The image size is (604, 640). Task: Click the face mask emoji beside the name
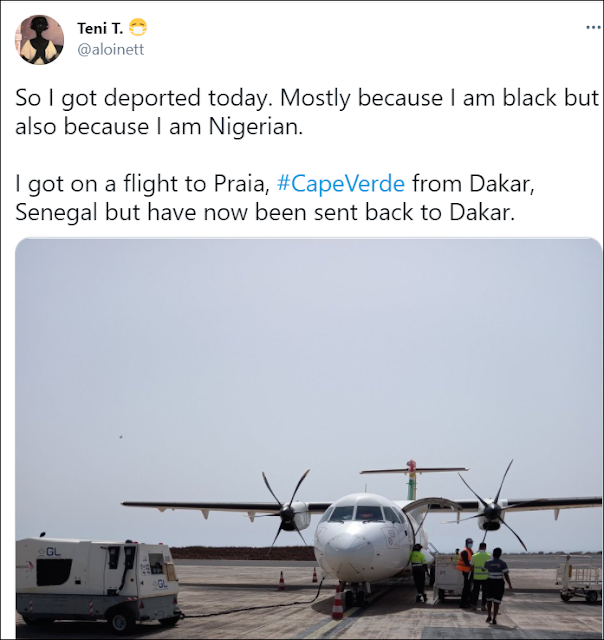[x=138, y=28]
